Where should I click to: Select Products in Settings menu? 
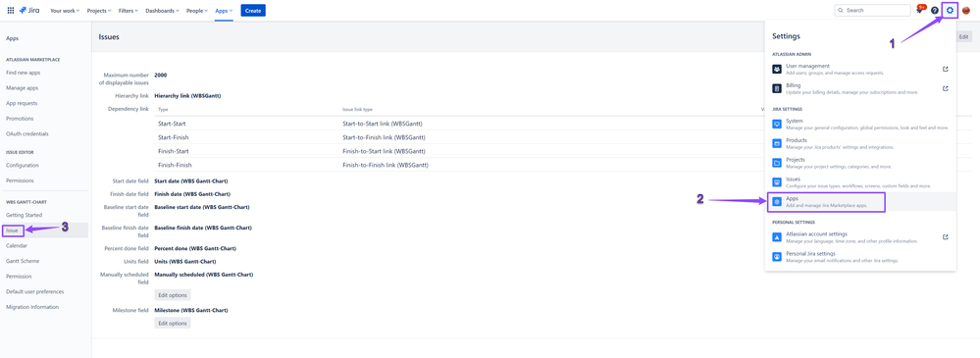coord(860,143)
